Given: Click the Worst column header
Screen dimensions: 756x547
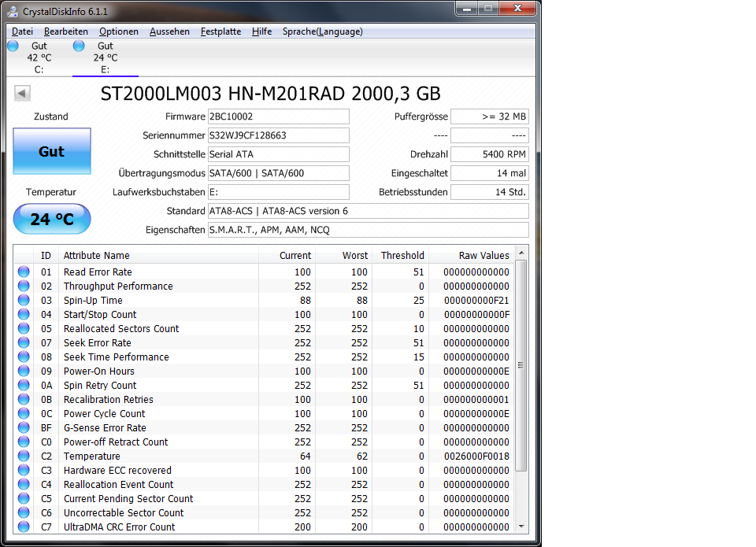Looking at the screenshot, I should tap(344, 256).
